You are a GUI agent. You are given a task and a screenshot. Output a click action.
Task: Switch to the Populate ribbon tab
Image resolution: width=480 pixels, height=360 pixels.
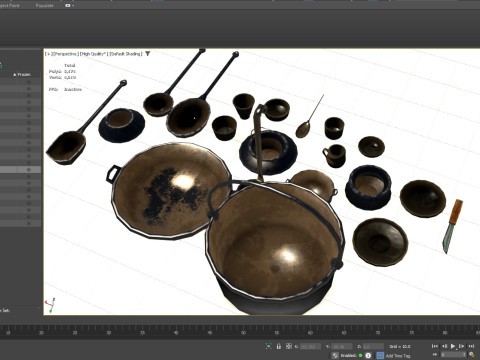click(x=45, y=6)
